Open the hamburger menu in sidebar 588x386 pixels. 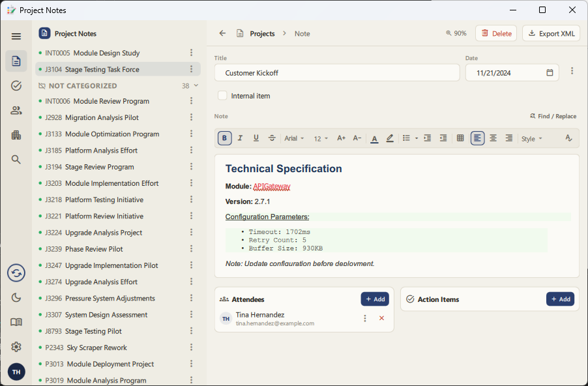point(16,37)
